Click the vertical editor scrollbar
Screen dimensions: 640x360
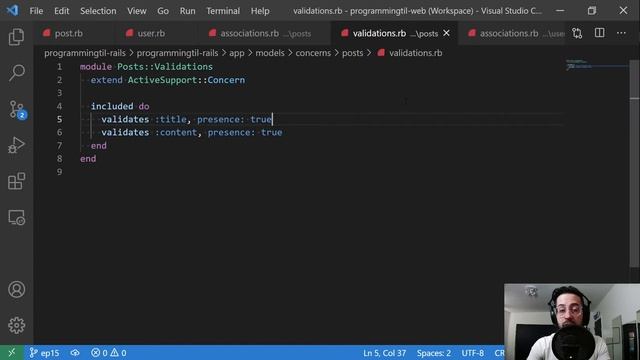click(634, 163)
